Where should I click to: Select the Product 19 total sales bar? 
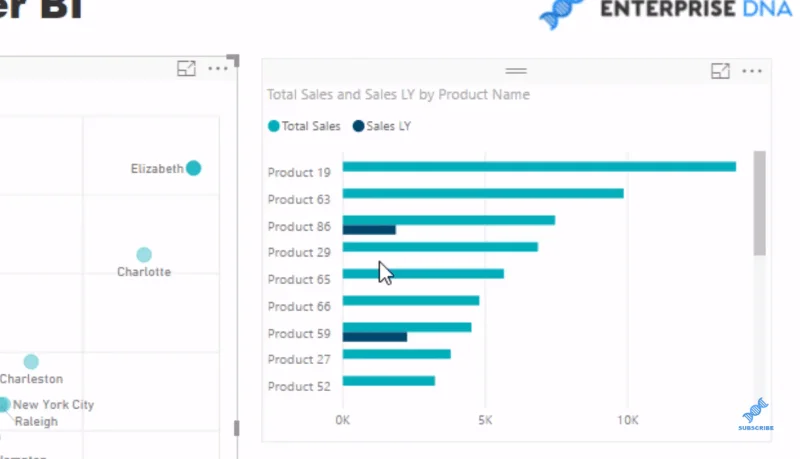tap(539, 166)
